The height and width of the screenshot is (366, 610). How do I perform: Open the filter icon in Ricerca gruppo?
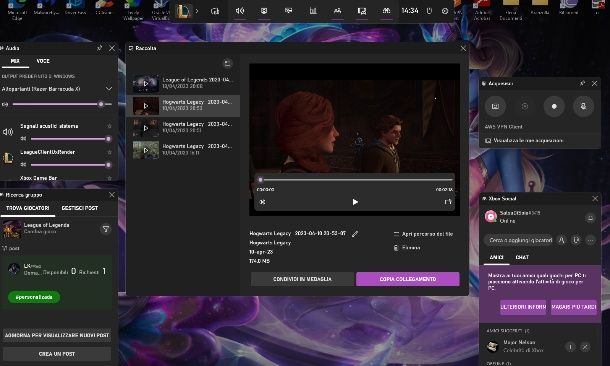[x=106, y=229]
